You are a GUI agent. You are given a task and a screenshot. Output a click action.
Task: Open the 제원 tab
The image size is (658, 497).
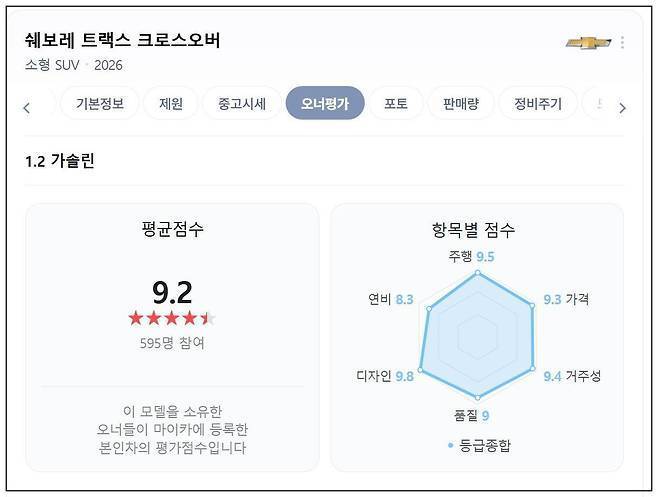(171, 103)
